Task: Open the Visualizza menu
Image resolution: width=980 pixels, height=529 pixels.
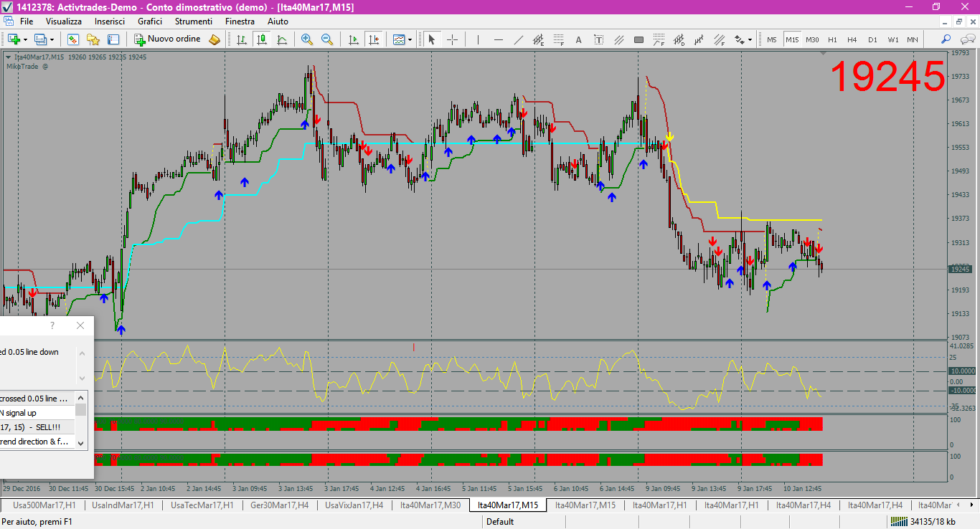Action: (x=64, y=22)
